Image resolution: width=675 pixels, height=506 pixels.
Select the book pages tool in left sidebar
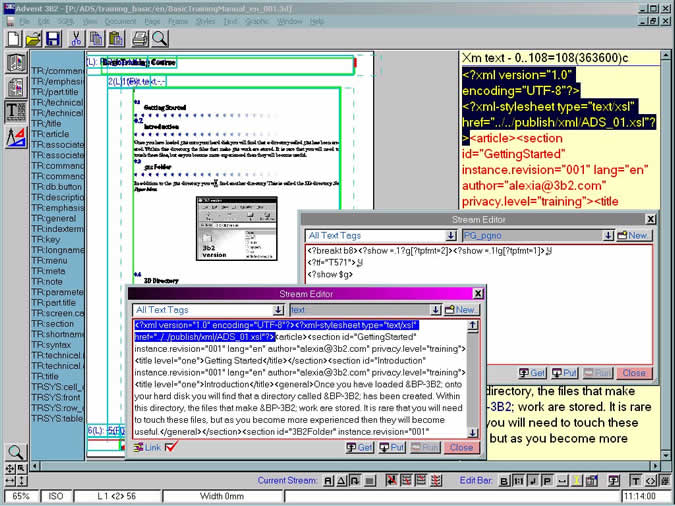click(16, 62)
